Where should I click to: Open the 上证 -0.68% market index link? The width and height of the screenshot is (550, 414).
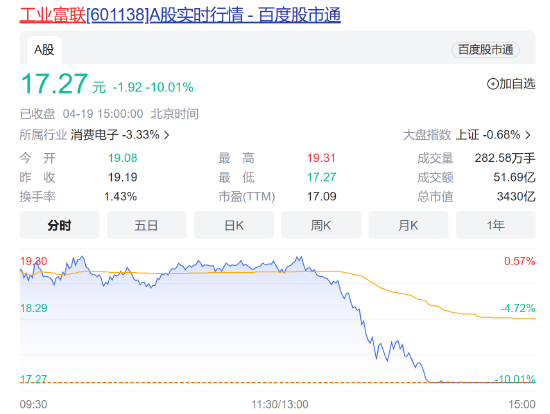pos(488,135)
